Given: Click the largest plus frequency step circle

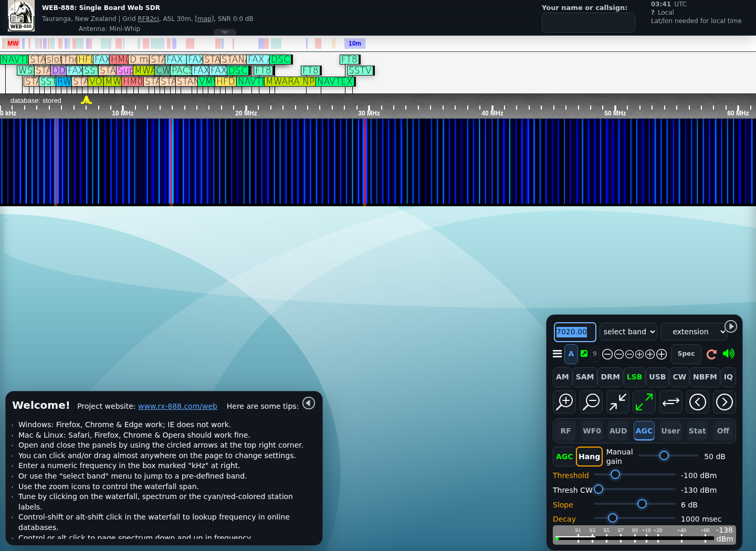Looking at the screenshot, I should 661,354.
